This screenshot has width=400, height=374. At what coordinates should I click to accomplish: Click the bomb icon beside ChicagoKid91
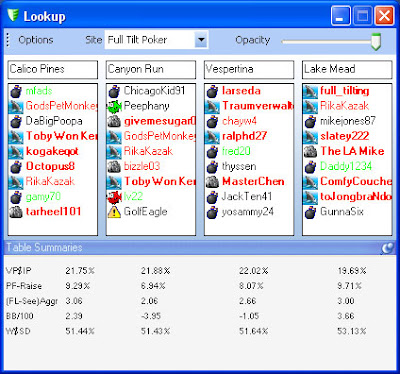pyautogui.click(x=114, y=91)
